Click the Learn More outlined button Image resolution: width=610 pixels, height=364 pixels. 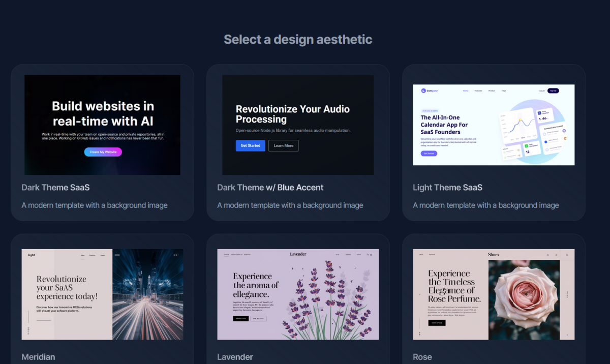(x=283, y=146)
